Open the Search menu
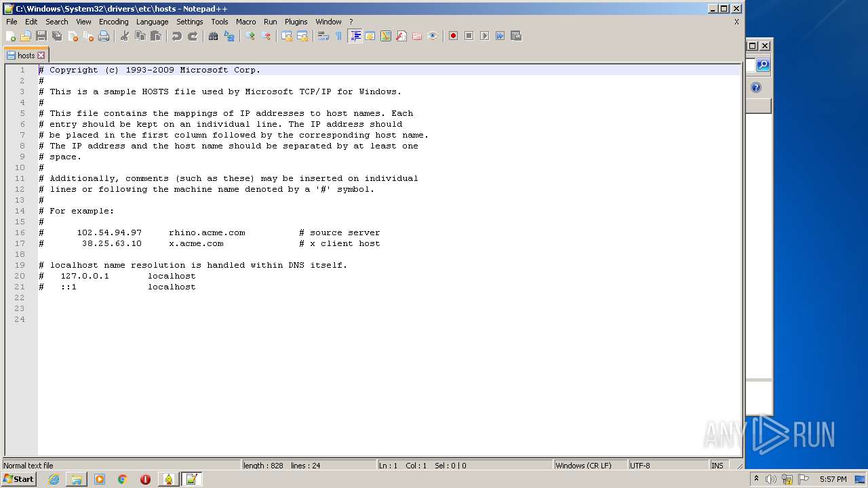Viewport: 868px width, 488px height. point(57,22)
